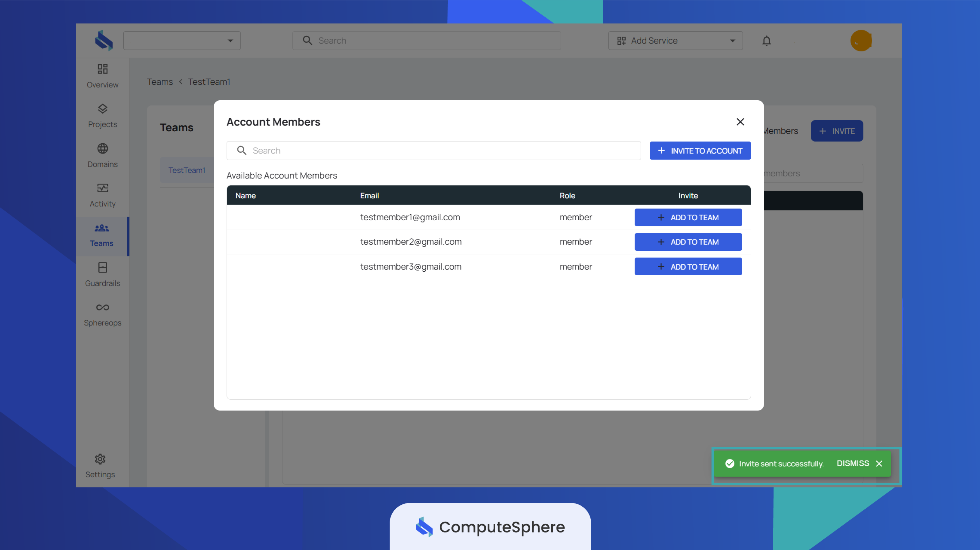The image size is (980, 550).
Task: Click Invite to Account button
Action: tap(700, 151)
